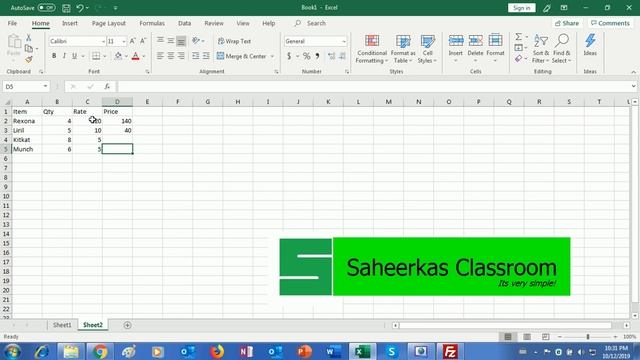Open the General number format dropdown

click(x=344, y=41)
